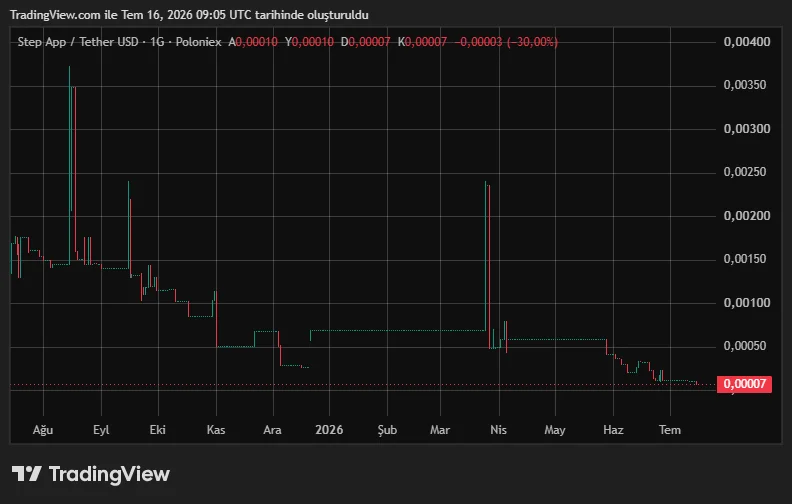Click the May month label on time axis
The image size is (792, 504).
[555, 430]
